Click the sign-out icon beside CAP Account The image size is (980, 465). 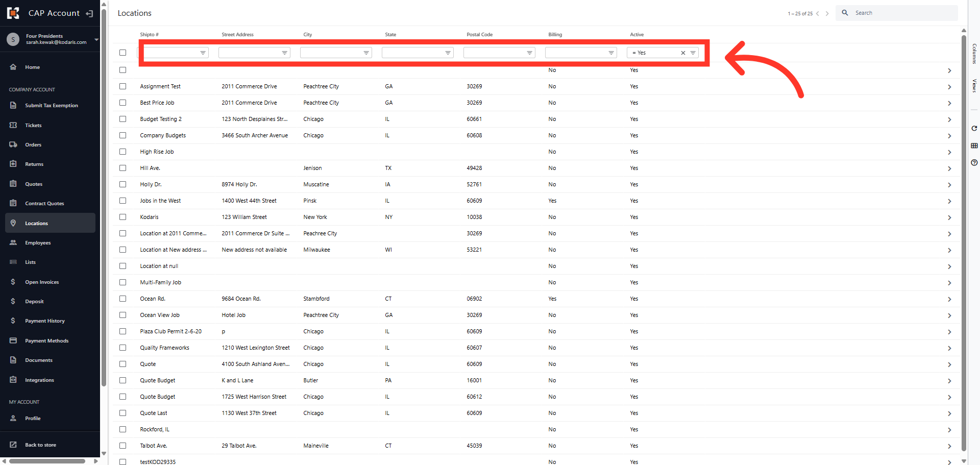pos(89,13)
